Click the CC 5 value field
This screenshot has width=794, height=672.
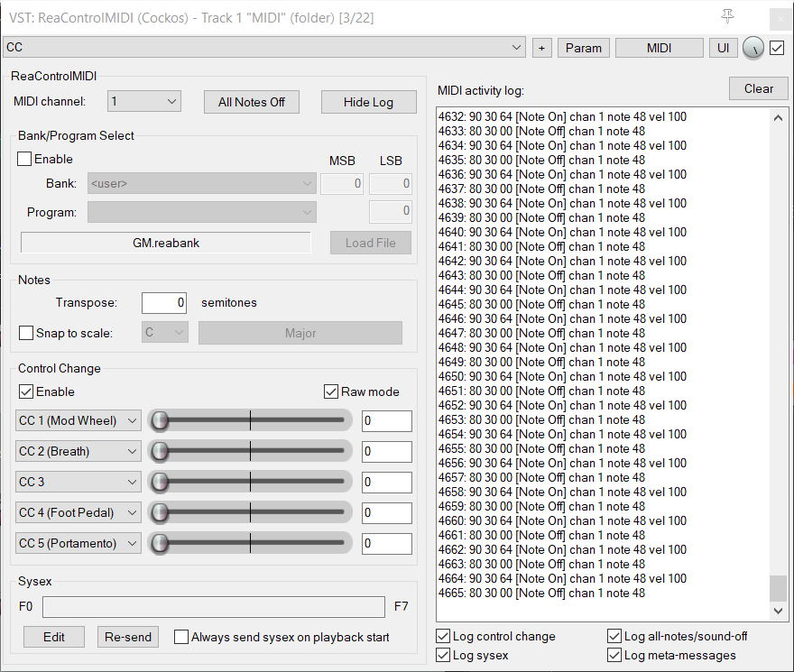tap(386, 543)
